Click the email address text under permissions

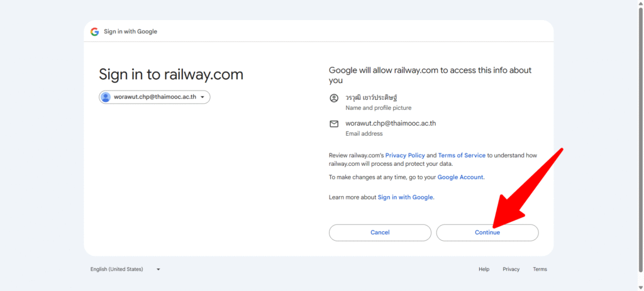coord(391,123)
